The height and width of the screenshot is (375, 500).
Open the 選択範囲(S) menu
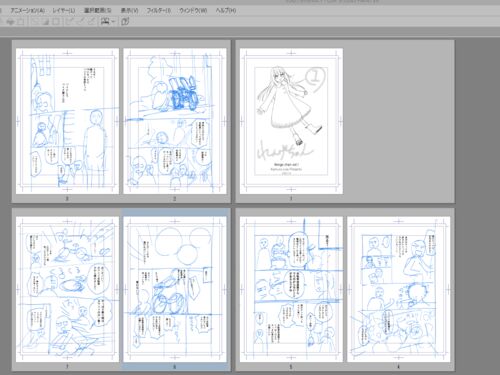98,10
